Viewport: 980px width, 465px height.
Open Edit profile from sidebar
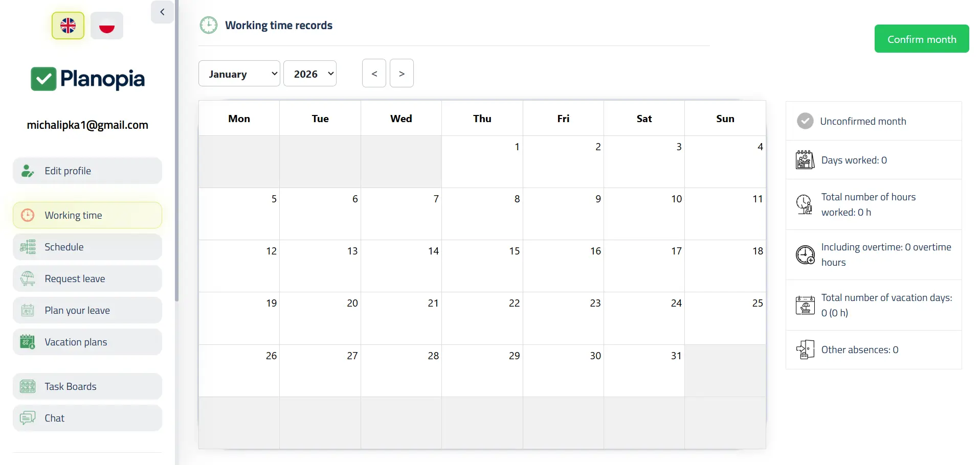(x=87, y=171)
